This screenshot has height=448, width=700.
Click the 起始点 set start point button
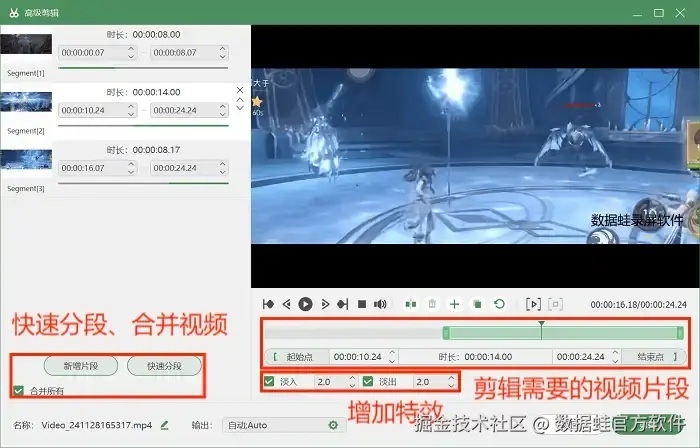point(297,357)
